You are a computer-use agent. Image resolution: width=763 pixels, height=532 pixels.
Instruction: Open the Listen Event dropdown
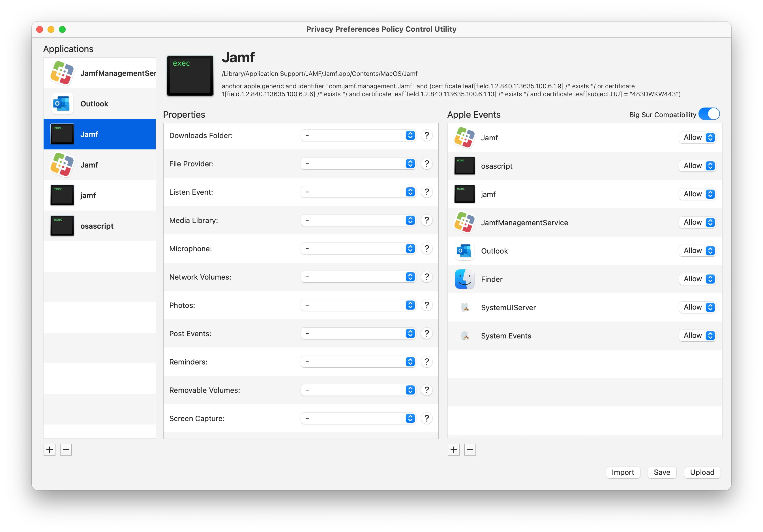358,192
